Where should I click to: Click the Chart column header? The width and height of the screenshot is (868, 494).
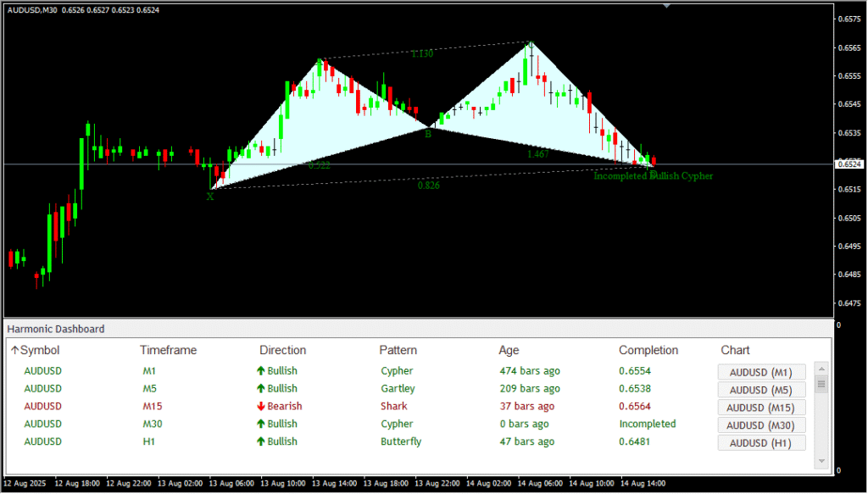(735, 350)
